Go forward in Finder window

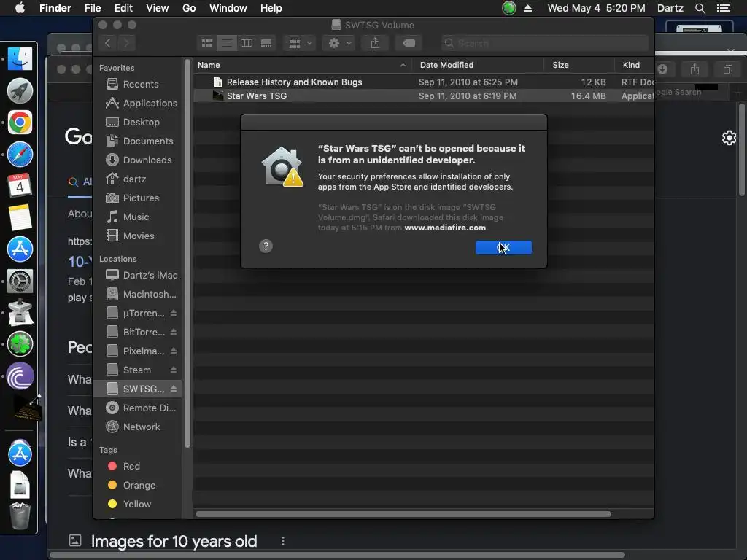[126, 43]
